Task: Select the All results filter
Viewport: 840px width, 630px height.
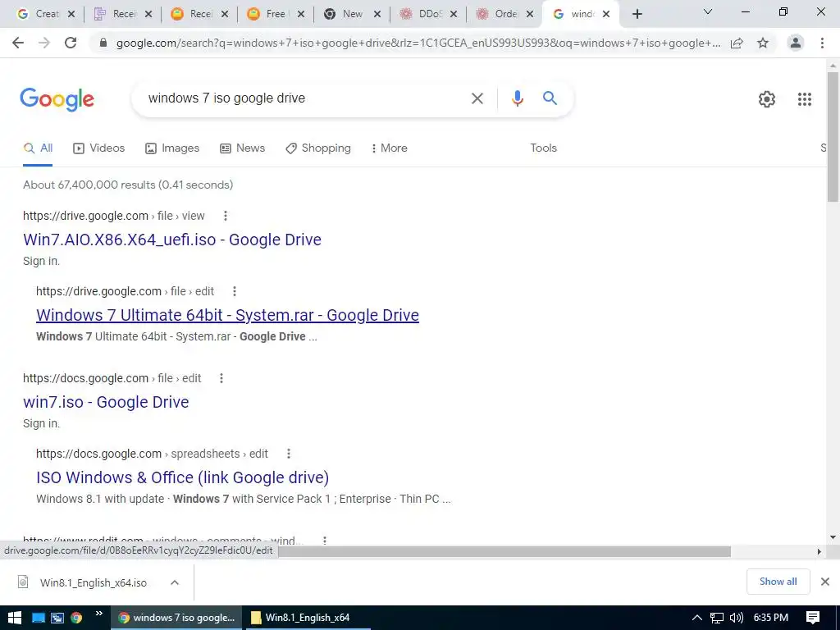Action: click(38, 148)
